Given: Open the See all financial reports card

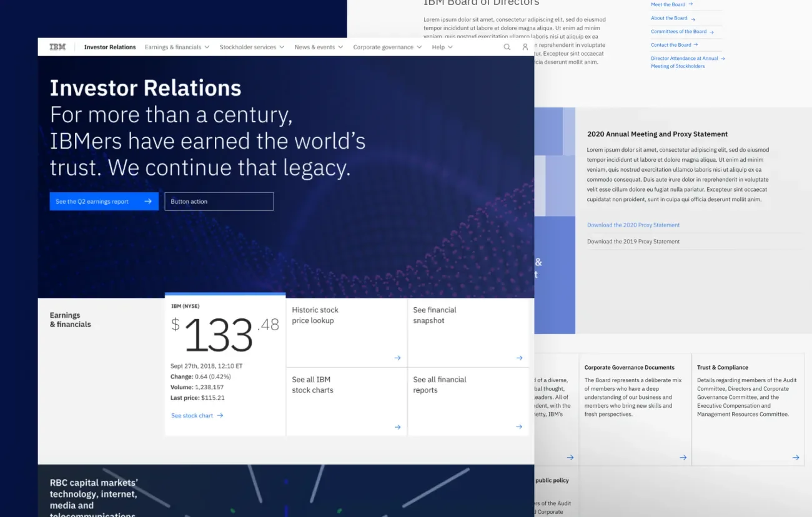Looking at the screenshot, I should click(468, 401).
